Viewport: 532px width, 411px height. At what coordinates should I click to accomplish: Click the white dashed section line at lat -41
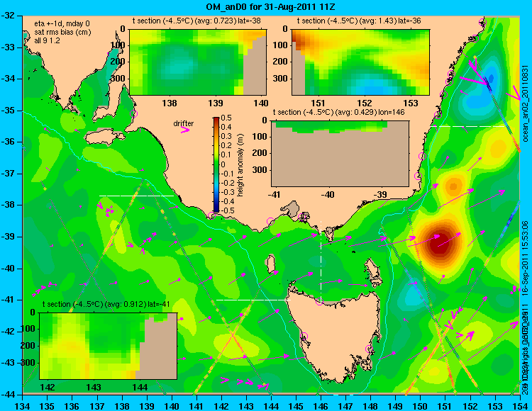click(253, 300)
